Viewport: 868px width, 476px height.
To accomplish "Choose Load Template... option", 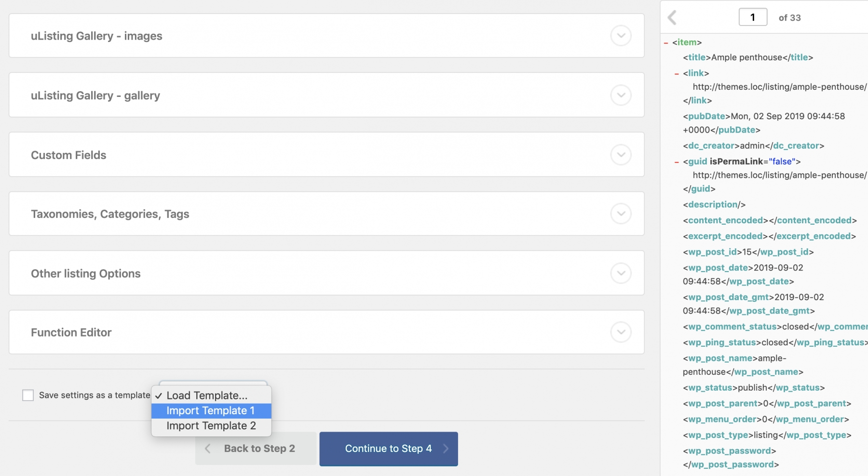I will [207, 395].
